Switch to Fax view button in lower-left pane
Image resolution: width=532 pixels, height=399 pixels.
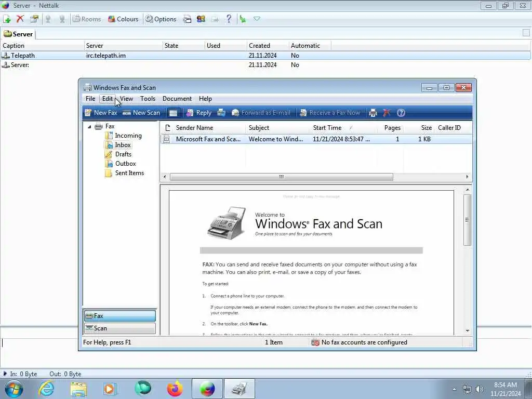tap(120, 316)
